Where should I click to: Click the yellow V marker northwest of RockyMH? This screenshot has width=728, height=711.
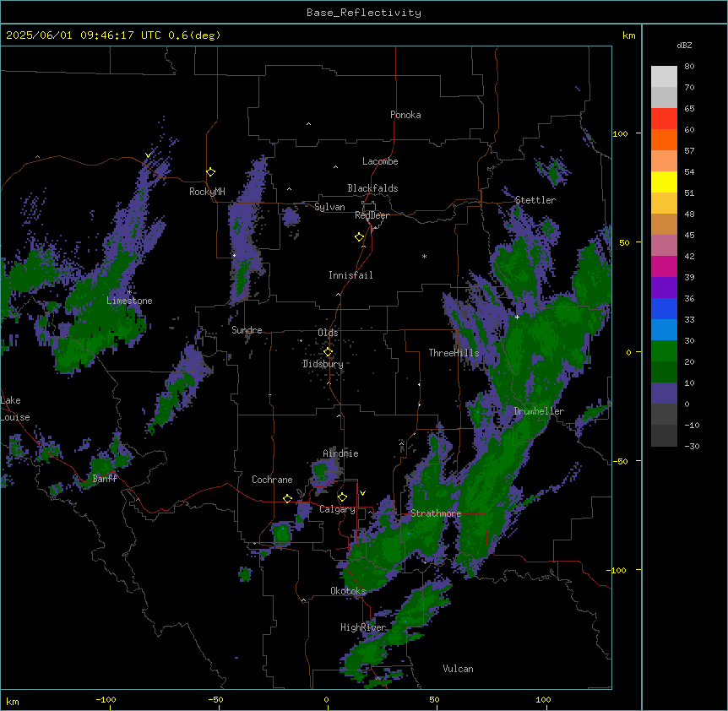click(148, 155)
